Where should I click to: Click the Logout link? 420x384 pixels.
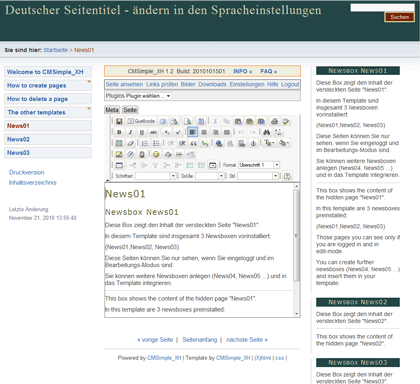pos(290,85)
